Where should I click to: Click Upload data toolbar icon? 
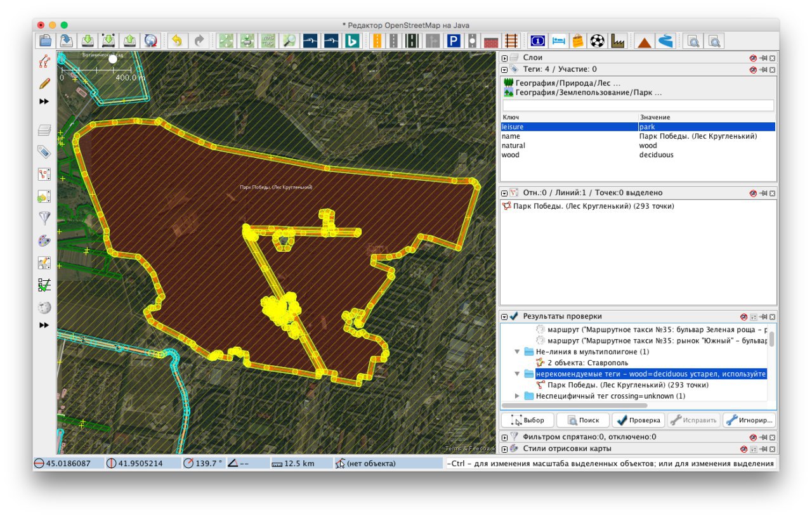pyautogui.click(x=129, y=41)
